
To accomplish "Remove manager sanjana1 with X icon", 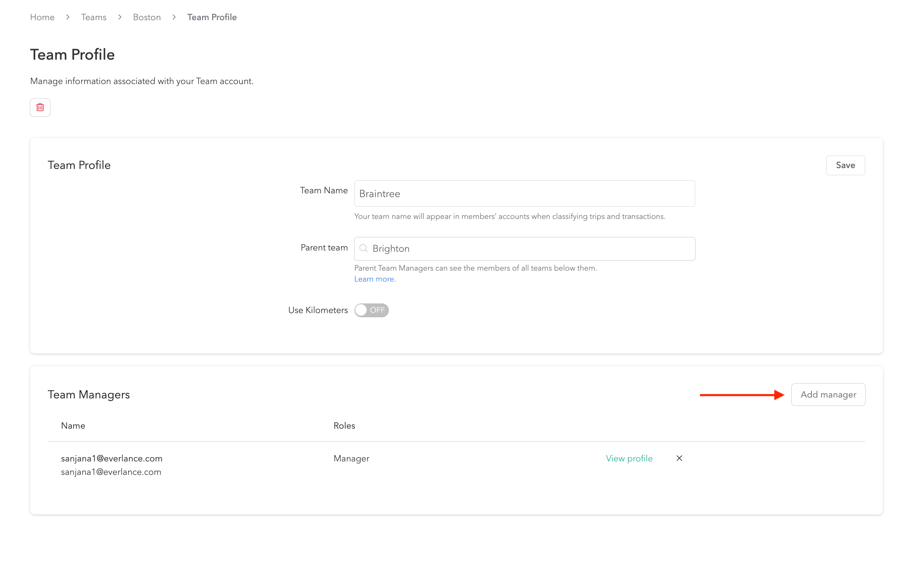I will coord(679,458).
